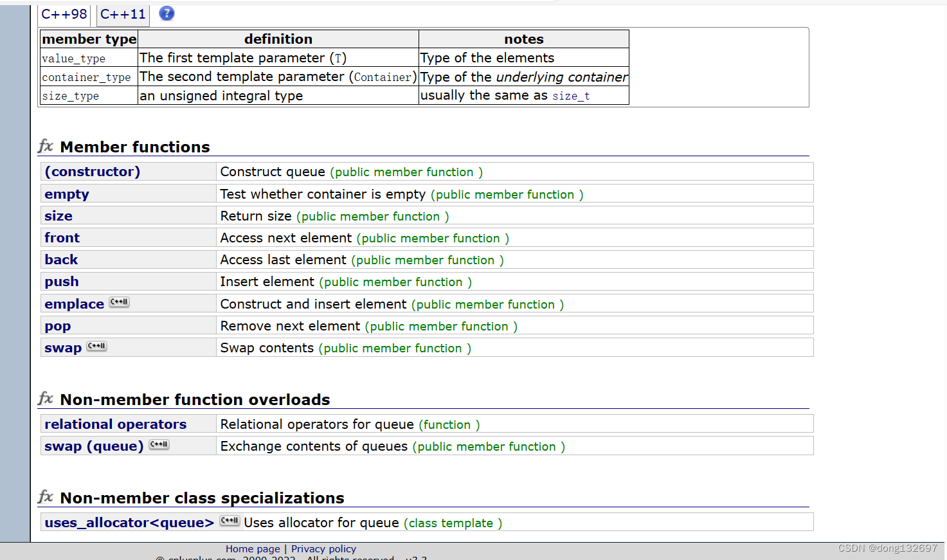Open the help question-mark icon beside C++11
947x560 pixels.
coord(167,14)
